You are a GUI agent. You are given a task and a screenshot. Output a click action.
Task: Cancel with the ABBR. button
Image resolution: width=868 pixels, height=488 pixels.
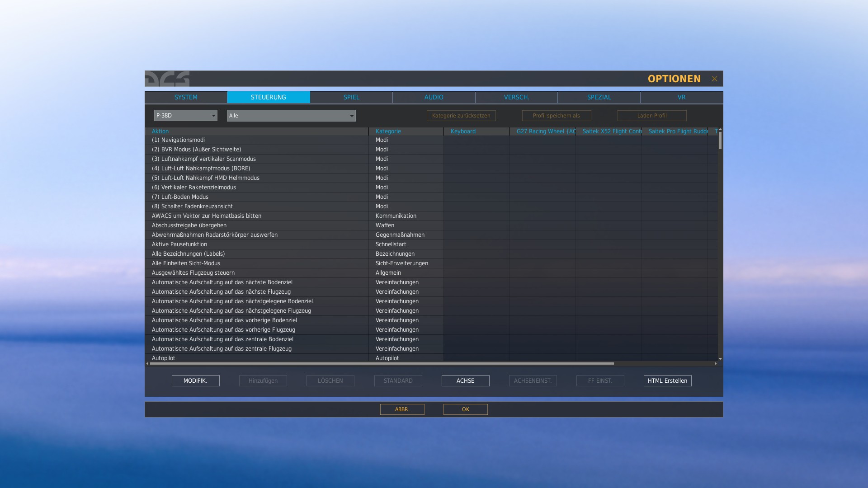coord(402,409)
